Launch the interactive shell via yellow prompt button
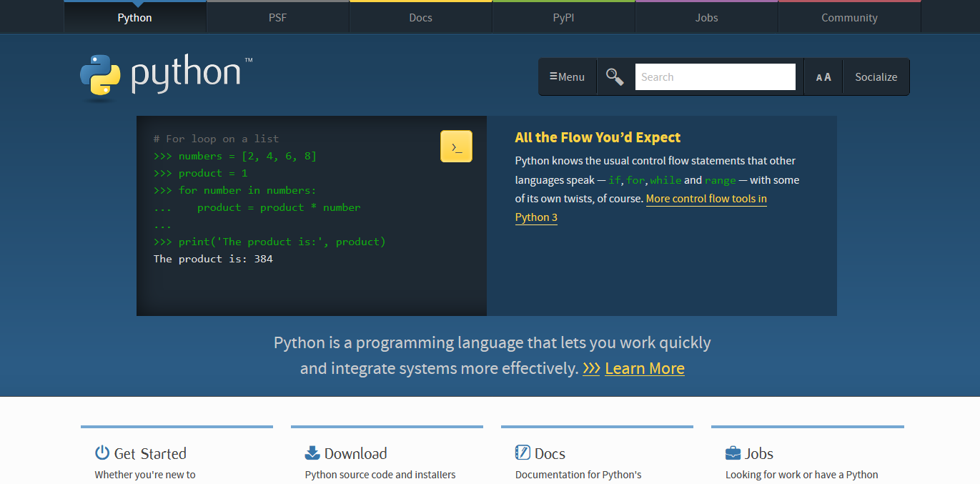The width and height of the screenshot is (980, 484). [456, 145]
